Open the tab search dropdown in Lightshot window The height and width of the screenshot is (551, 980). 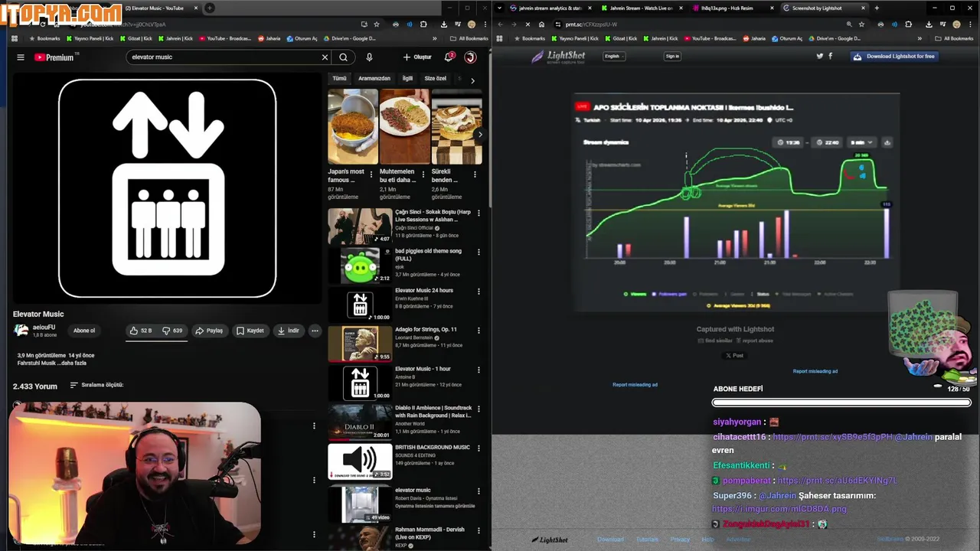[x=500, y=8]
